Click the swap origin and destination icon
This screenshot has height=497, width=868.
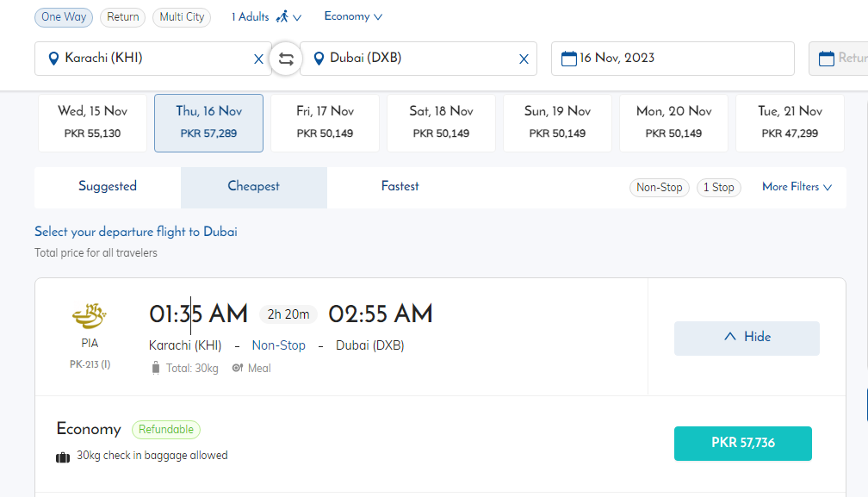(x=286, y=59)
